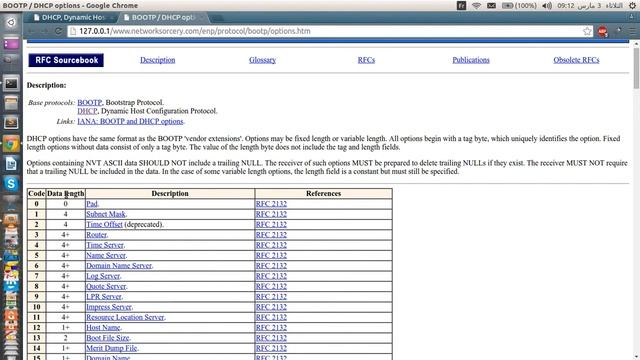Open IANA: BOOTP and DHCP options link
Screen dimensions: 640x360
point(130,121)
